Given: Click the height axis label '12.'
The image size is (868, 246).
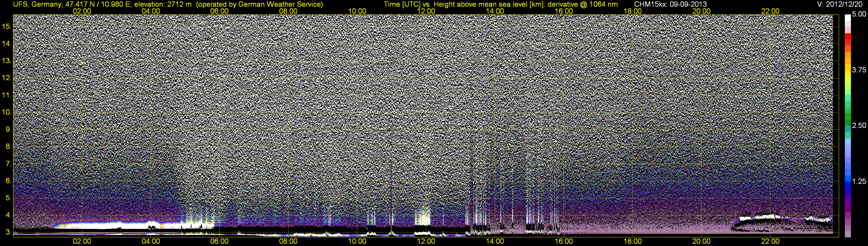Looking at the screenshot, I should pos(7,78).
